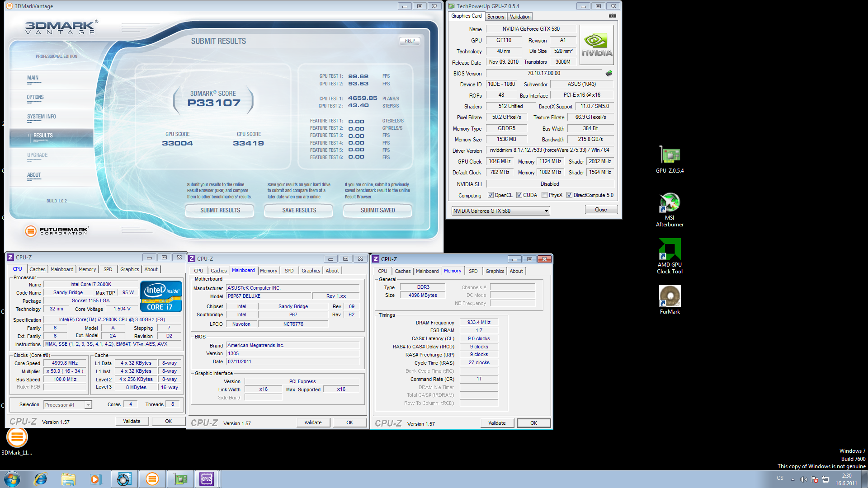
Task: Launch MSI Afterburner desktop icon
Action: pos(670,210)
